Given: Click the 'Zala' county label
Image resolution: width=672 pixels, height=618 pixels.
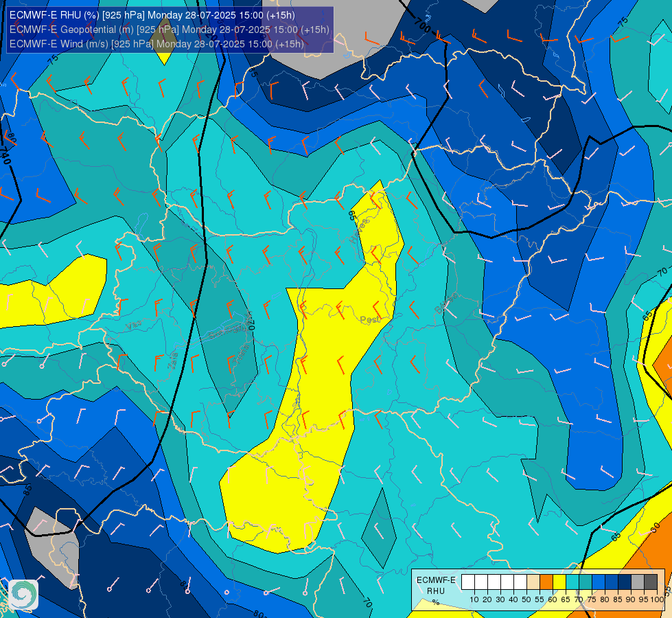Looking at the screenshot, I should pos(172,361).
